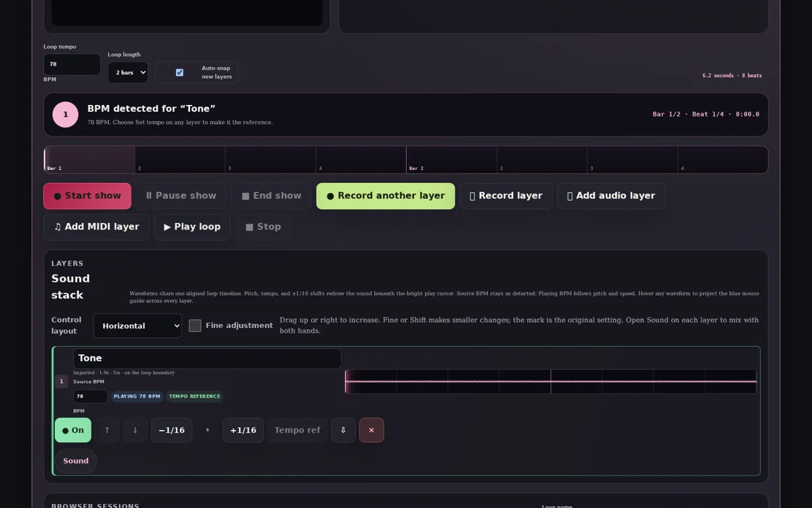This screenshot has height=508, width=812.
Task: Enable Fine adjustment checkbox
Action: [195, 326]
